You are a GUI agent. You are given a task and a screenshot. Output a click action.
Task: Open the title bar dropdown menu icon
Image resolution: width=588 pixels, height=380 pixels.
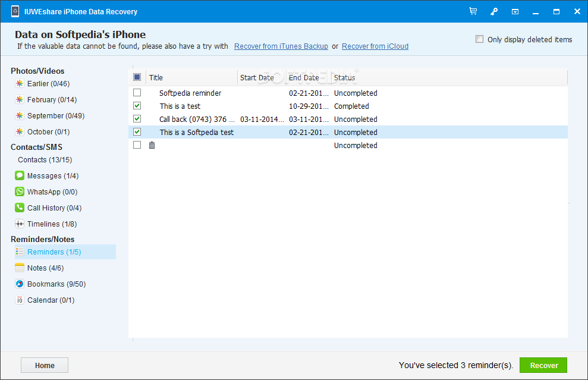point(515,12)
